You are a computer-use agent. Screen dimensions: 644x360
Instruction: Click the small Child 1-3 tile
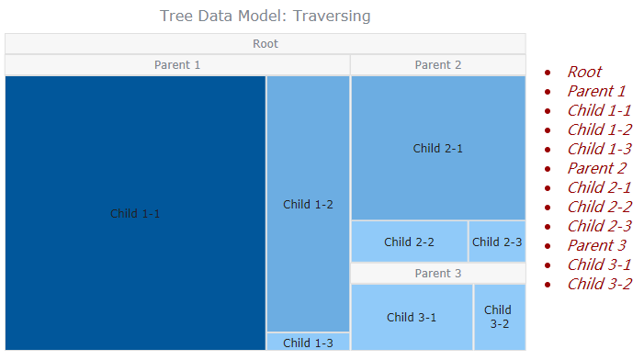[308, 342]
